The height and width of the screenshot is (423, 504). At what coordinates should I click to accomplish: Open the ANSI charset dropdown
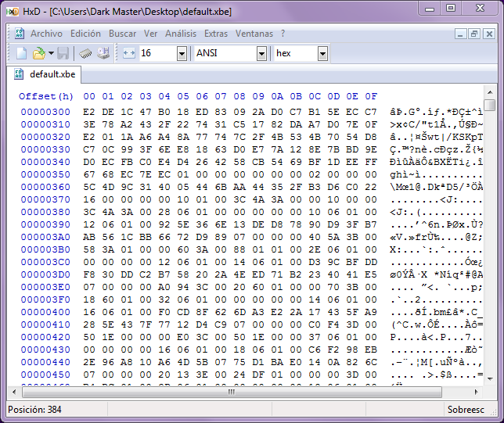[x=262, y=53]
